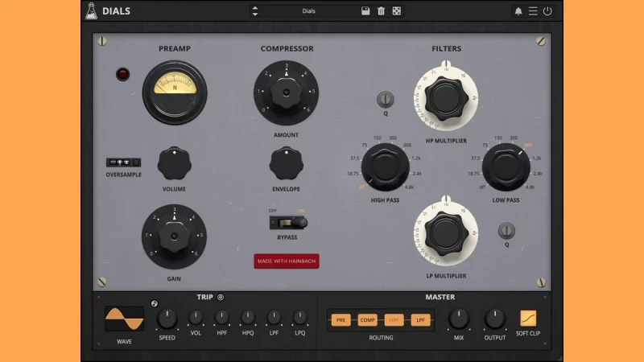Image resolution: width=644 pixels, height=362 pixels.
Task: Toggle the HPF routing block
Action: tap(394, 320)
